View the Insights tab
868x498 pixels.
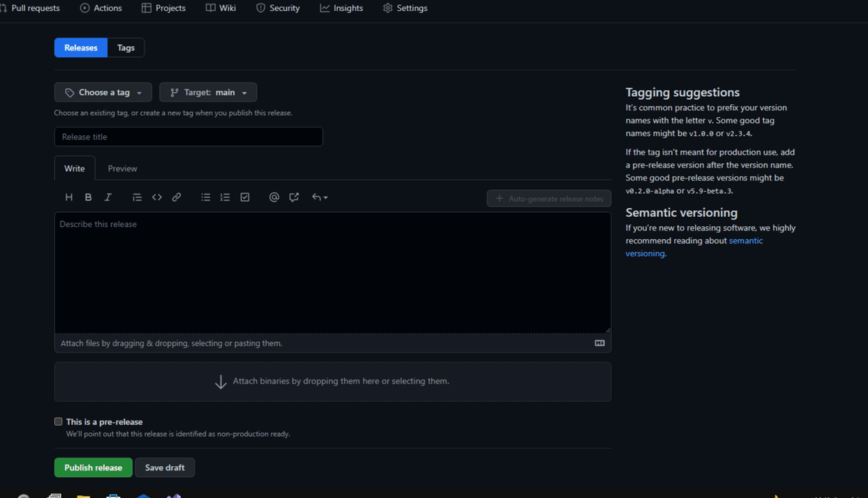341,8
